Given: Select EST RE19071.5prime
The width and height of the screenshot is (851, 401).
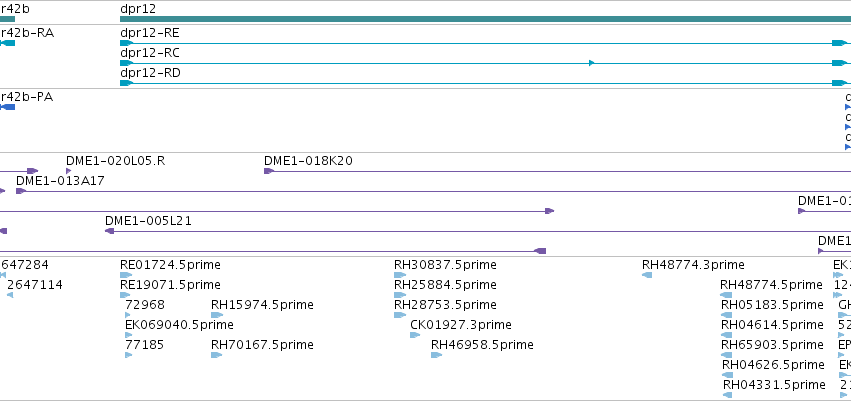Looking at the screenshot, I should coord(170,285).
